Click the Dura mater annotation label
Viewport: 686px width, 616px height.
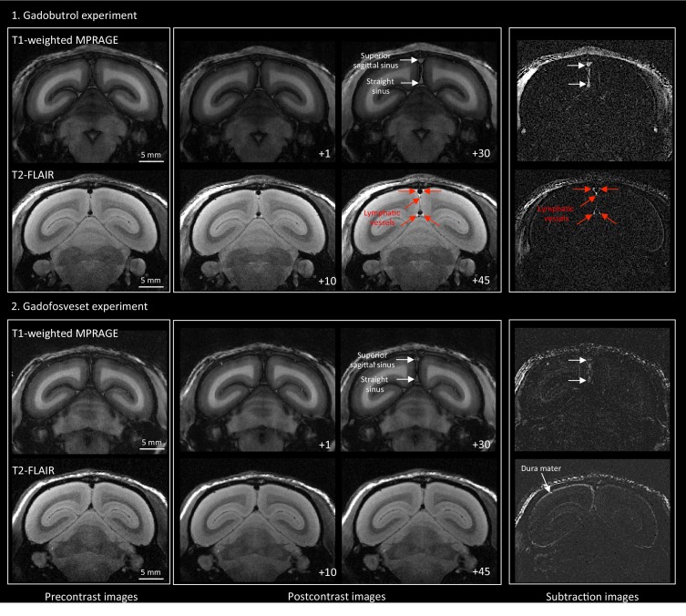coord(541,468)
